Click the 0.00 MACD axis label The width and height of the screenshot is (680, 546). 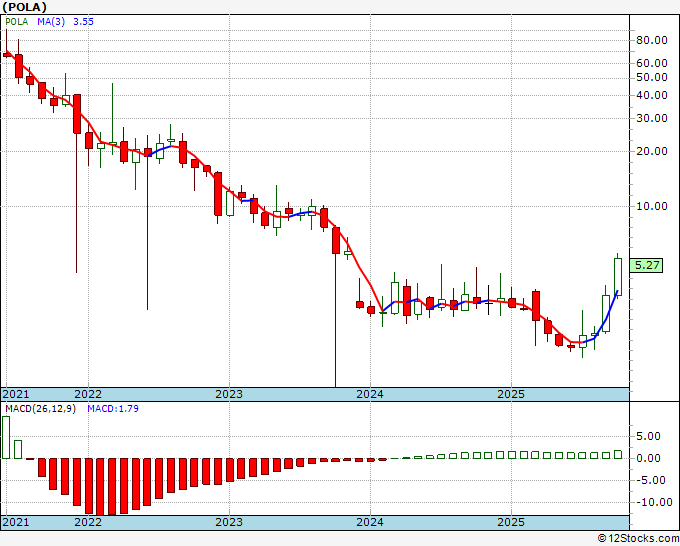pos(648,458)
